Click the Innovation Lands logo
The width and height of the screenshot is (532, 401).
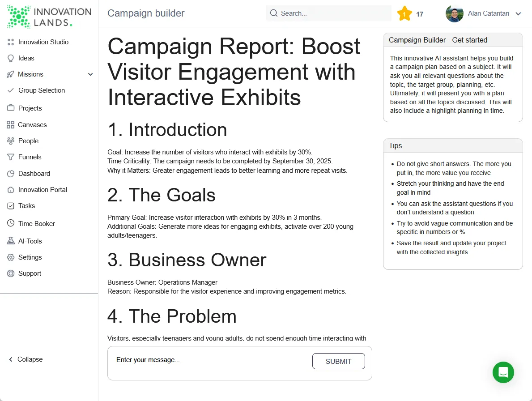click(x=49, y=17)
